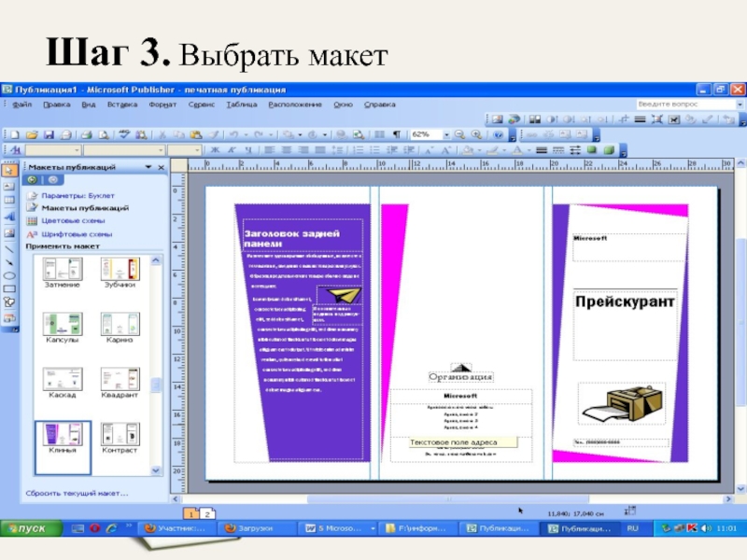Select the pointer arrow tool

9,171
